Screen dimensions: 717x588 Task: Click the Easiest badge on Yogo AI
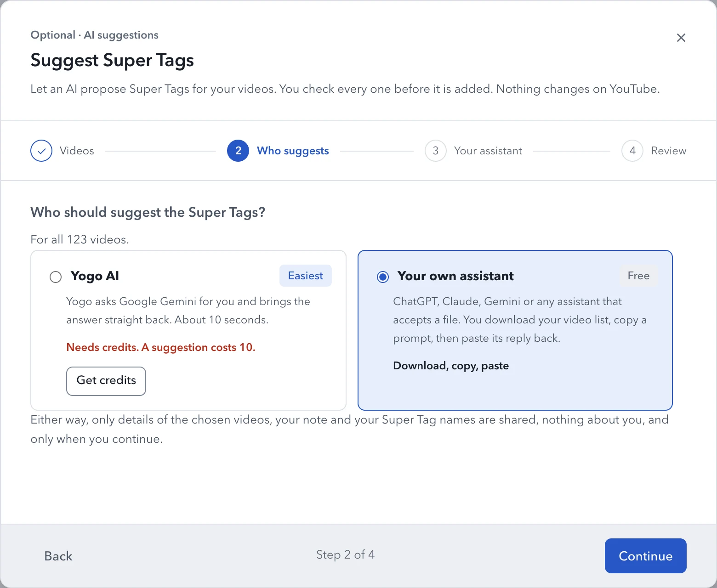pyautogui.click(x=306, y=276)
